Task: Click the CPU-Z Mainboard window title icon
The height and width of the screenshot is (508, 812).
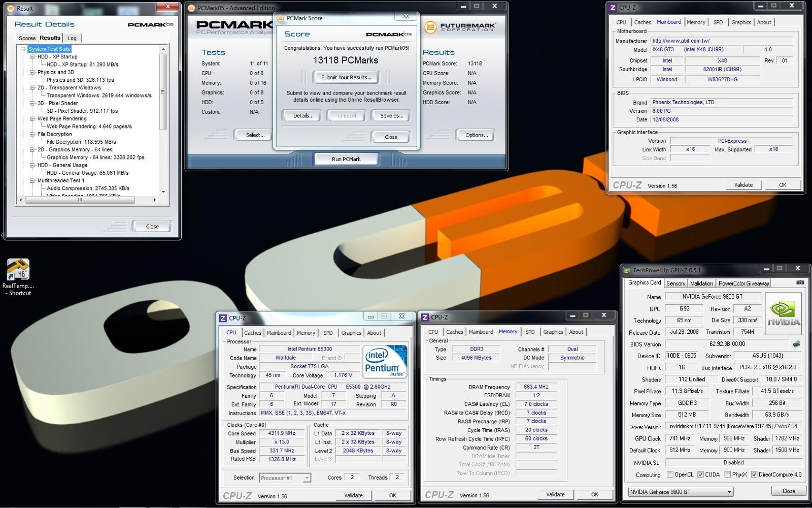Action: pyautogui.click(x=613, y=8)
